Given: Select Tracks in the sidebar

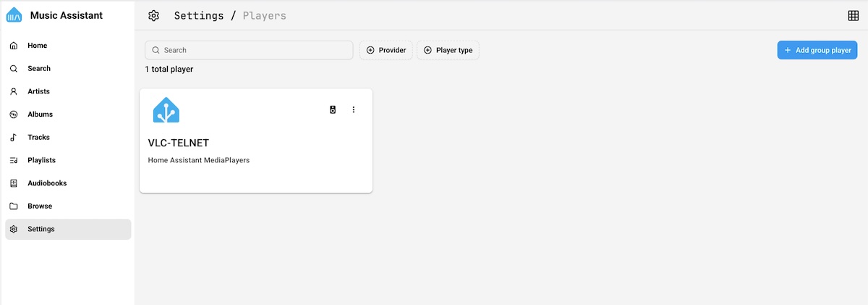Looking at the screenshot, I should (x=38, y=138).
